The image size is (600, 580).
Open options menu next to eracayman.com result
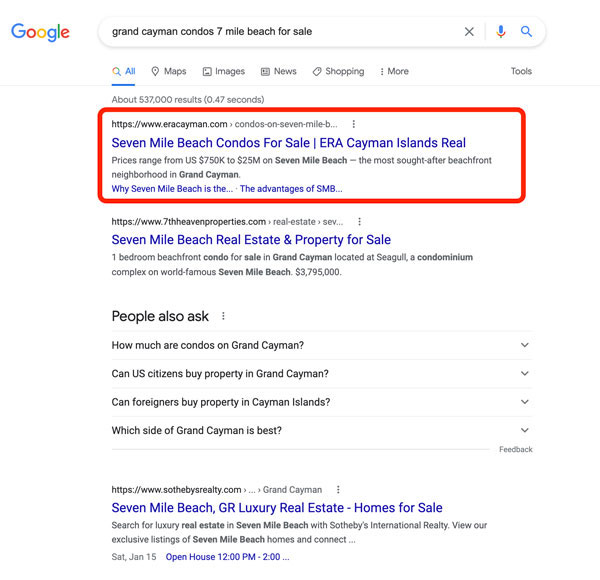tap(354, 124)
